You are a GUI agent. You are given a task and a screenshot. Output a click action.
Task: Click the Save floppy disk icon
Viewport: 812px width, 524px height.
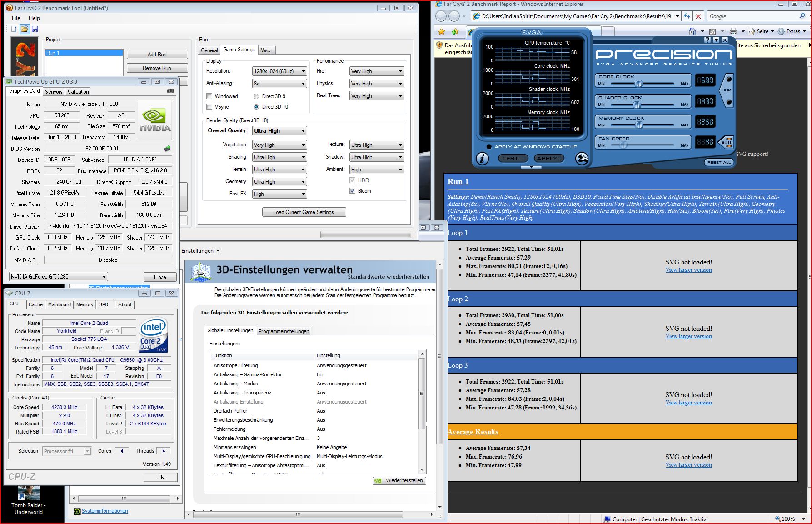(35, 29)
